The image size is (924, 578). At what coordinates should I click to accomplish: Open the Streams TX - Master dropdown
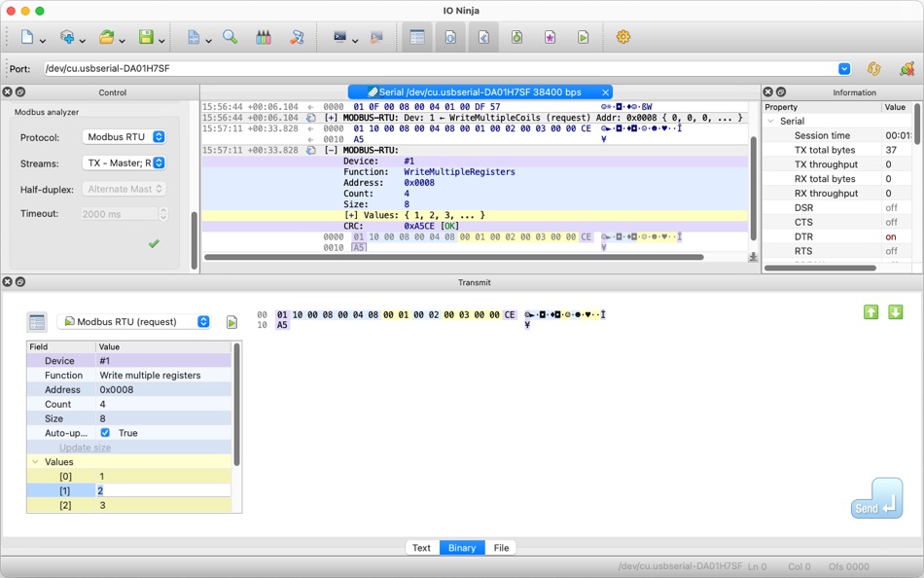pos(124,163)
